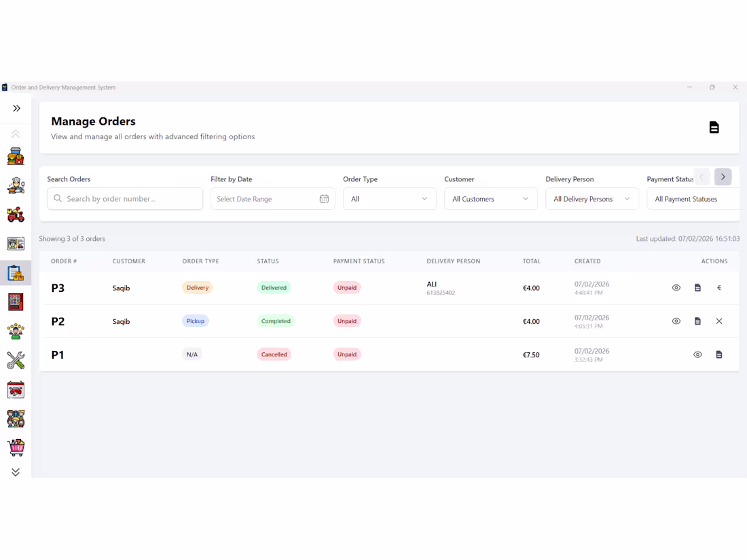Expand the sidebar with double-arrow icon
Viewport: 747px width, 560px height.
coord(16,109)
